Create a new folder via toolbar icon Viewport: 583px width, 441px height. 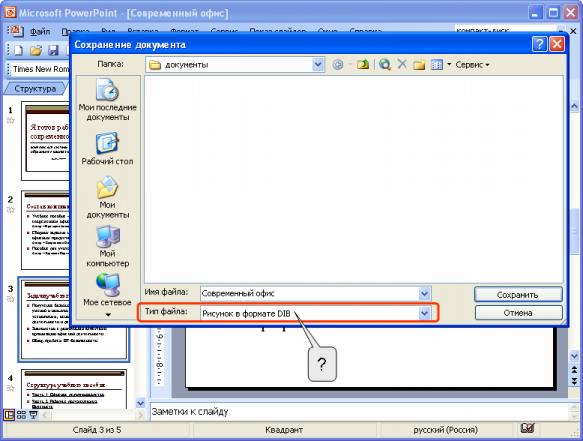pyautogui.click(x=419, y=65)
